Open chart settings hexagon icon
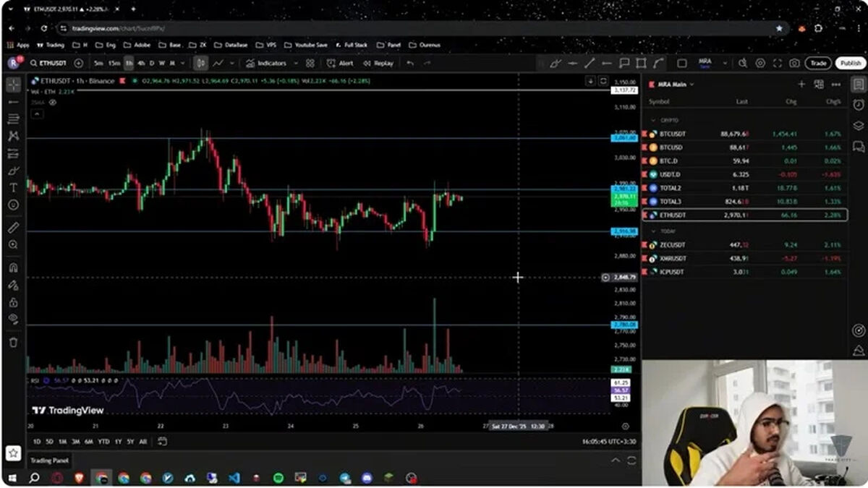This screenshot has width=868, height=488. (x=760, y=63)
